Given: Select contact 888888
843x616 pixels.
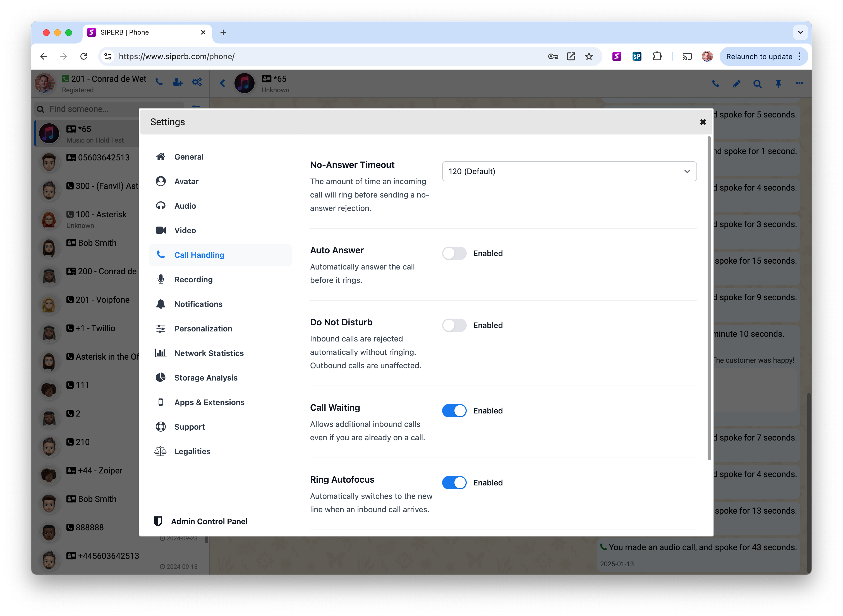Looking at the screenshot, I should pyautogui.click(x=87, y=532).
